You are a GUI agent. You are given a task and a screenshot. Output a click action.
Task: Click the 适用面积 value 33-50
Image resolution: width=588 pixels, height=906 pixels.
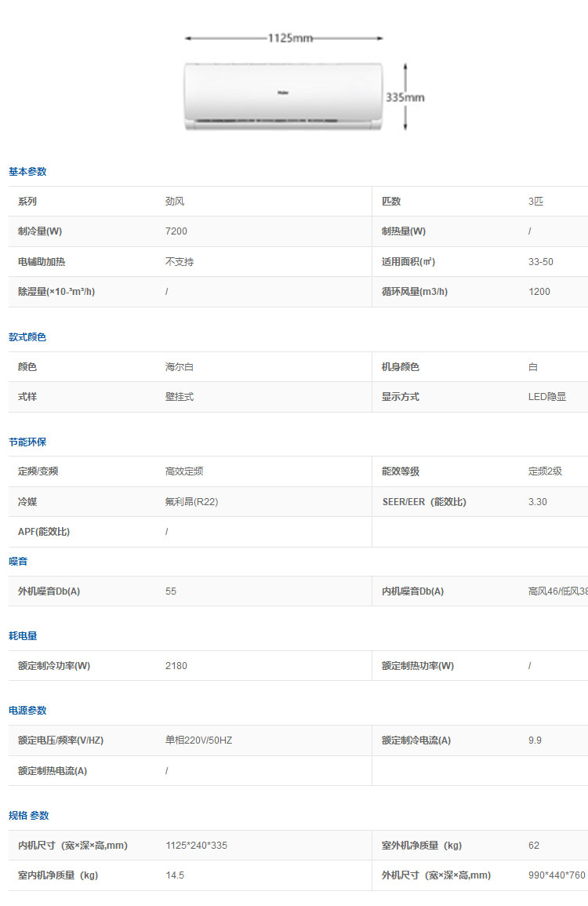coord(541,262)
